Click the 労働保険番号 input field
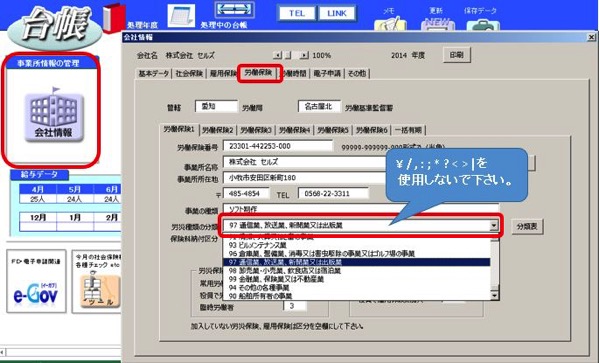Screen dimensions: 599x363 coord(278,146)
